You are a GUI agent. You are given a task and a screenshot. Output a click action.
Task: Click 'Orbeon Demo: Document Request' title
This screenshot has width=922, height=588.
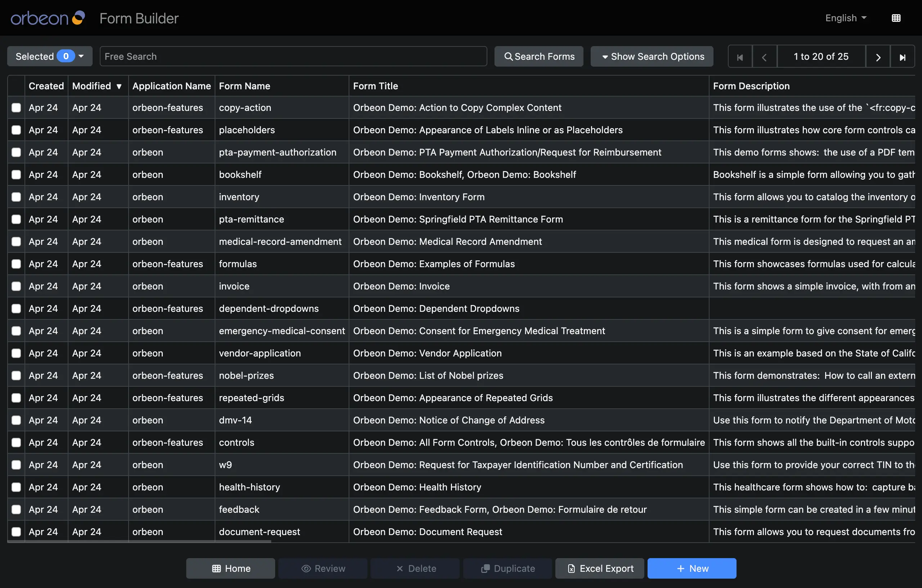(427, 532)
